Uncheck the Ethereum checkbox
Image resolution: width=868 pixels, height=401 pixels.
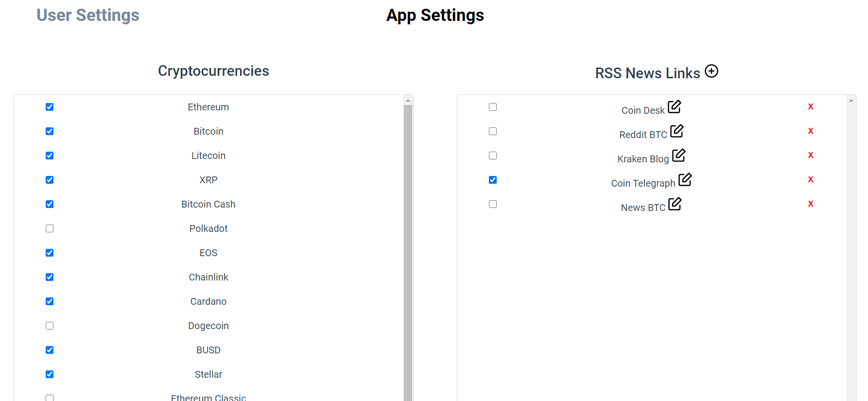50,107
